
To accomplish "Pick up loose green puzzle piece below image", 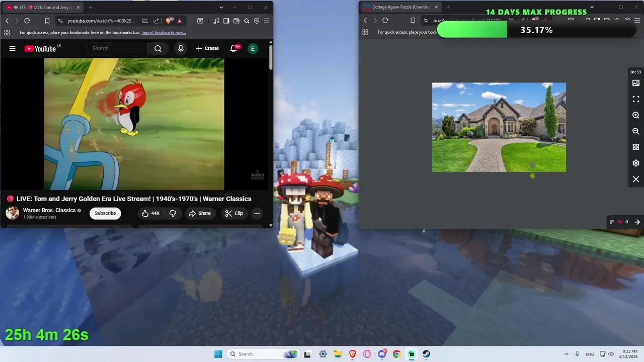I will coord(532,175).
